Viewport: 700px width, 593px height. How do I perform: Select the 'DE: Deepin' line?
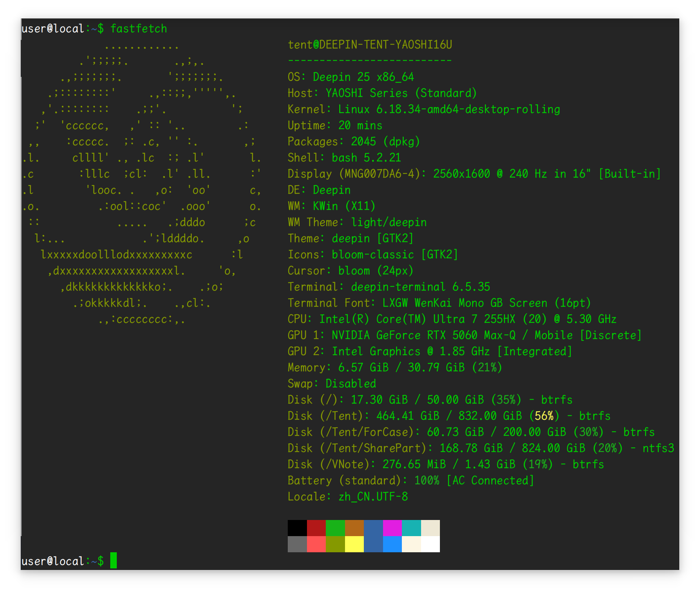tap(319, 190)
